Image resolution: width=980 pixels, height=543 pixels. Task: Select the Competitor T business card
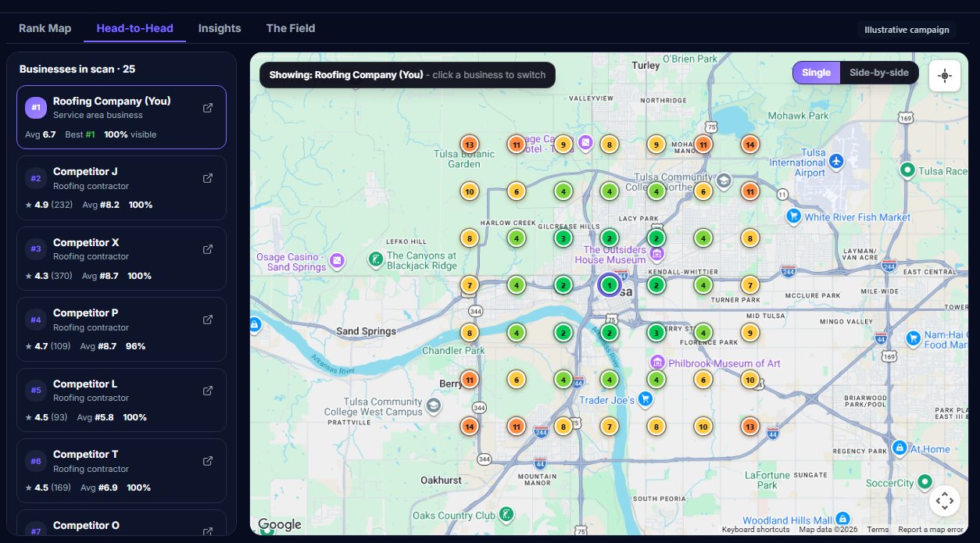(121, 470)
